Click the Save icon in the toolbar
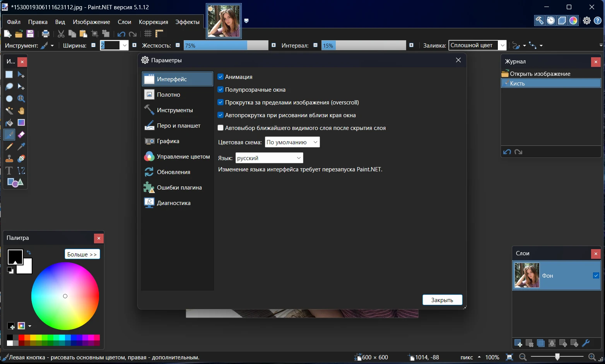 tap(30, 34)
